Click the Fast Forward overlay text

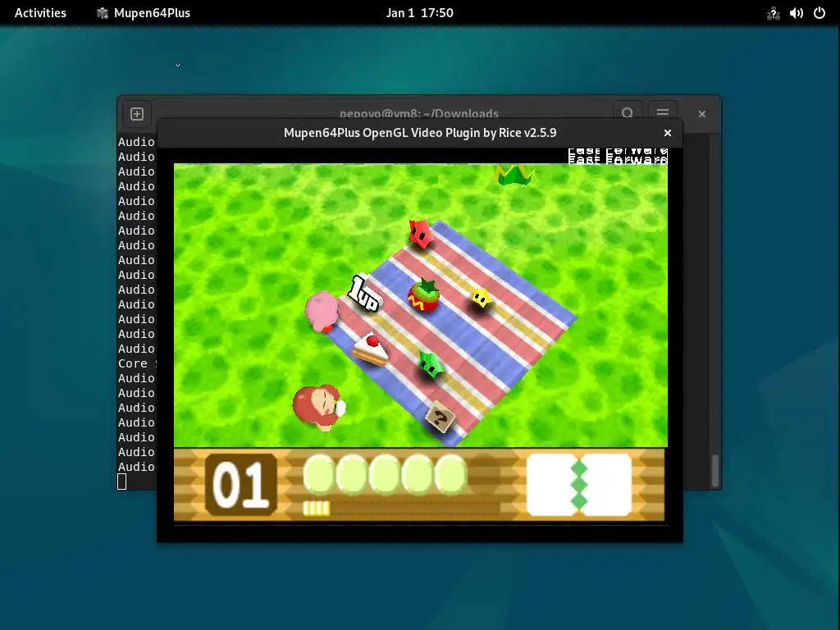pos(617,156)
